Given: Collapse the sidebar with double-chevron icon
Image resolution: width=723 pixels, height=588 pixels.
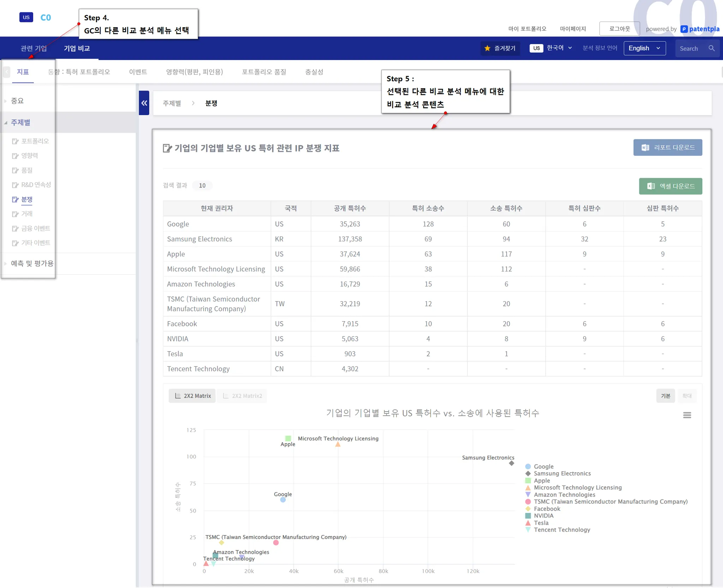Looking at the screenshot, I should 144,103.
